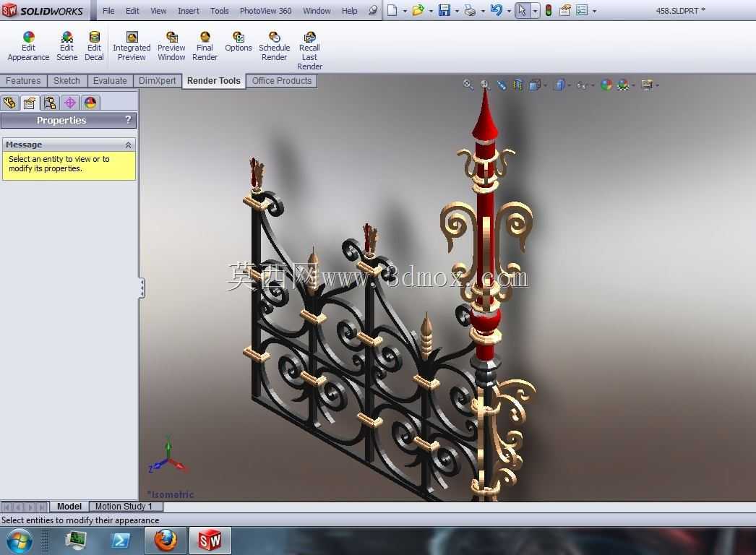Image resolution: width=756 pixels, height=555 pixels.
Task: Open the Insert menu
Action: 188,11
